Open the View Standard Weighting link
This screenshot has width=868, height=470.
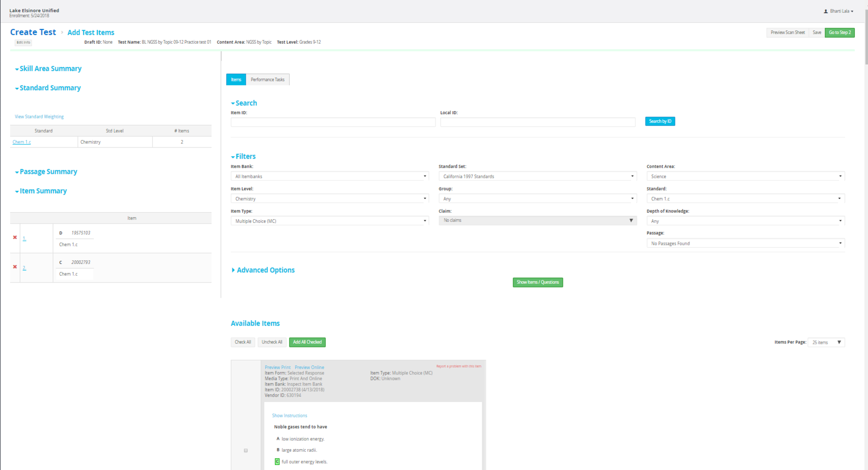tap(39, 117)
